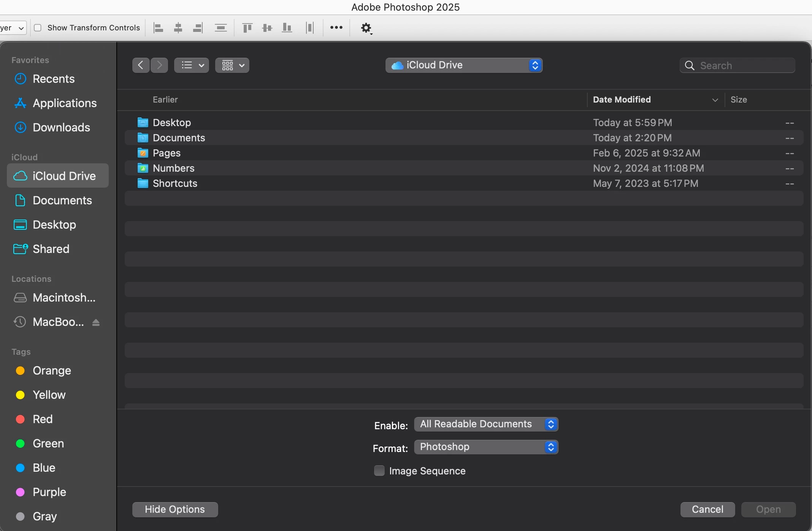Screen dimensions: 812x531
Task: Click the Align left edges icon
Action: point(158,28)
